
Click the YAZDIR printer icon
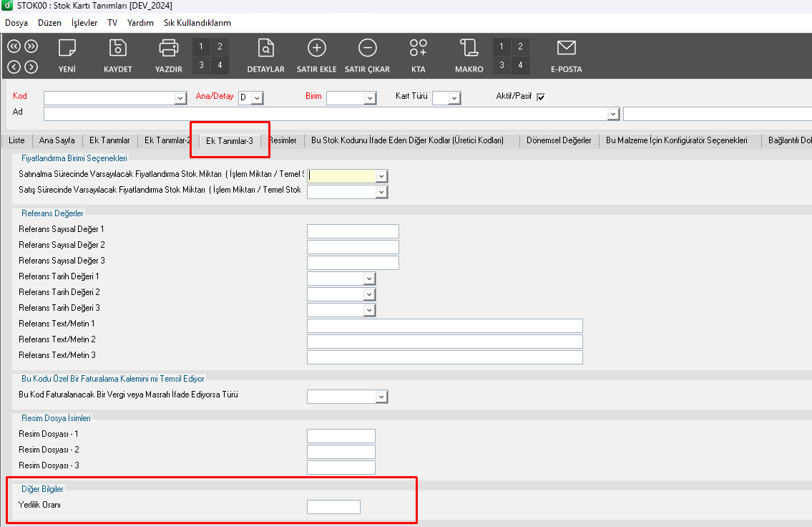tap(169, 49)
